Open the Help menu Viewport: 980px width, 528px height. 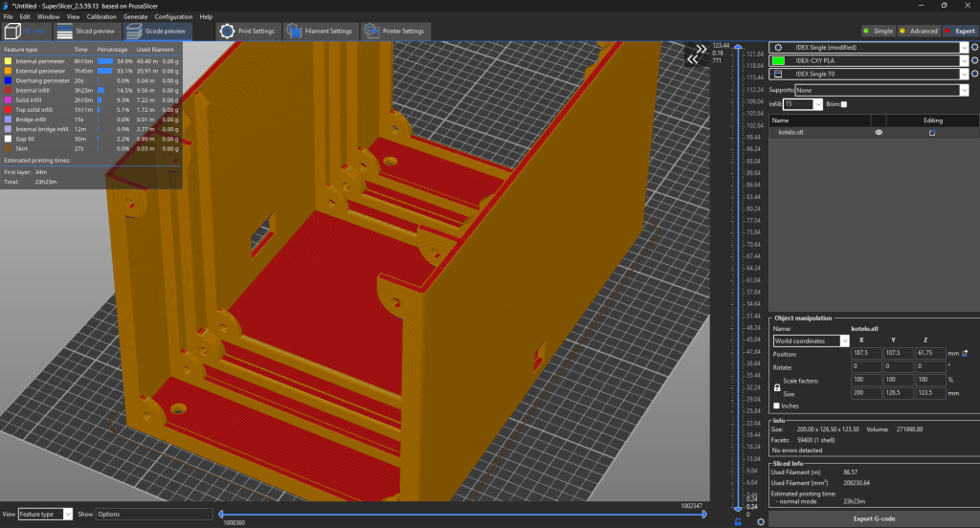click(x=206, y=17)
